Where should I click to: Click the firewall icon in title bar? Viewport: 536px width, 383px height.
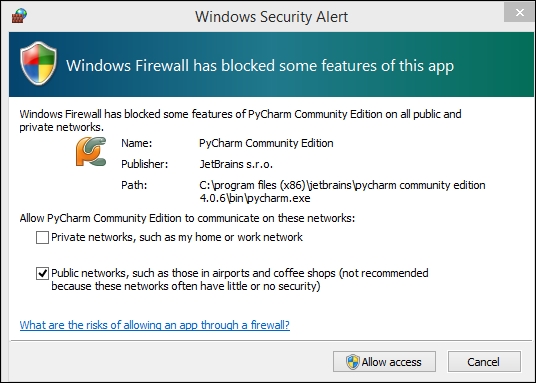pyautogui.click(x=19, y=16)
